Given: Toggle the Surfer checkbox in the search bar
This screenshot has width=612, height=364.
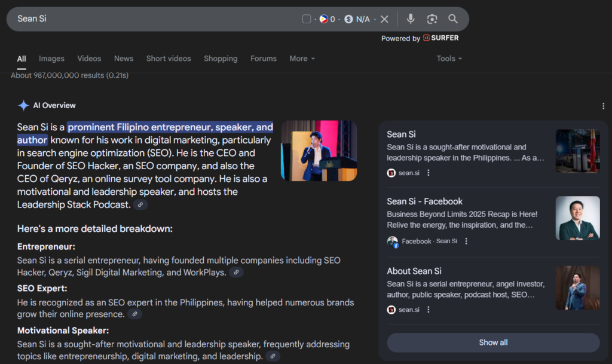Looking at the screenshot, I should pos(307,19).
